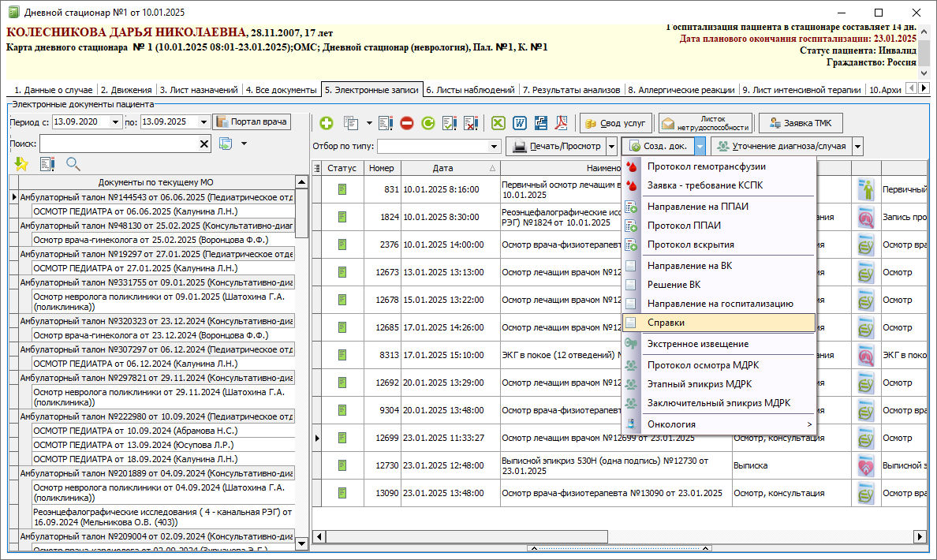Open the Печать/Просмотр dropdown arrow

611,147
